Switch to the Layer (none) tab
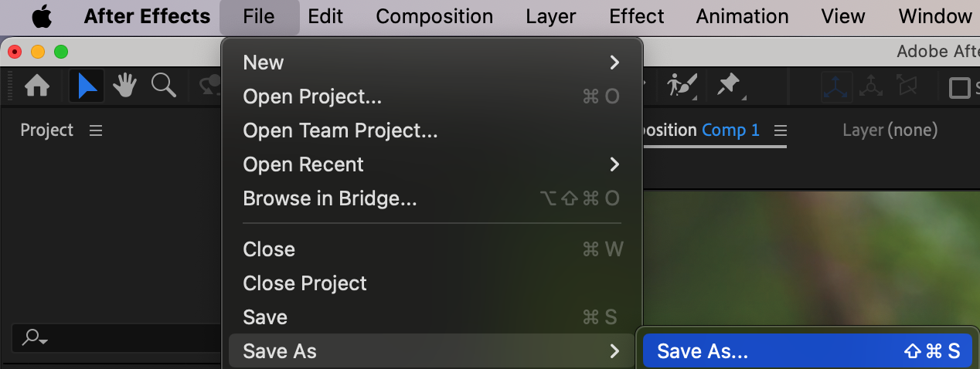Image resolution: width=980 pixels, height=369 pixels. 890,130
